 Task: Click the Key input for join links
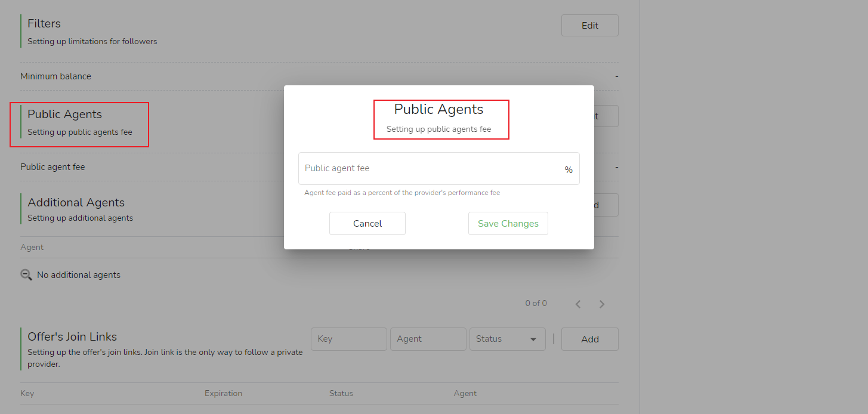coord(348,339)
